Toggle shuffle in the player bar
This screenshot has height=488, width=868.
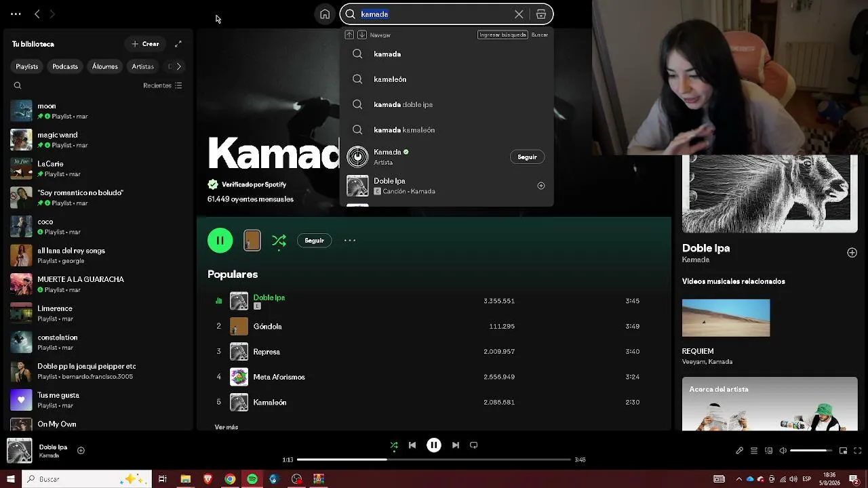coord(394,445)
